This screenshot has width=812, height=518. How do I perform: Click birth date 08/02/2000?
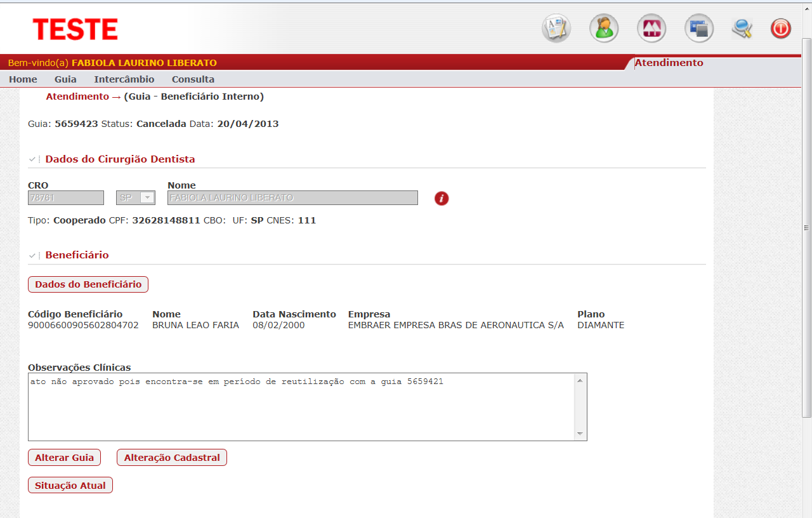[x=278, y=325]
